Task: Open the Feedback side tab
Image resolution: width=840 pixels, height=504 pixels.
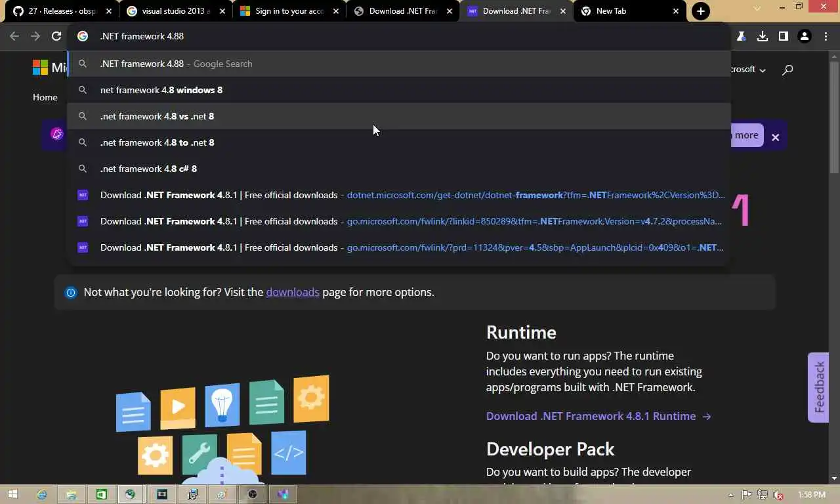Action: point(818,387)
